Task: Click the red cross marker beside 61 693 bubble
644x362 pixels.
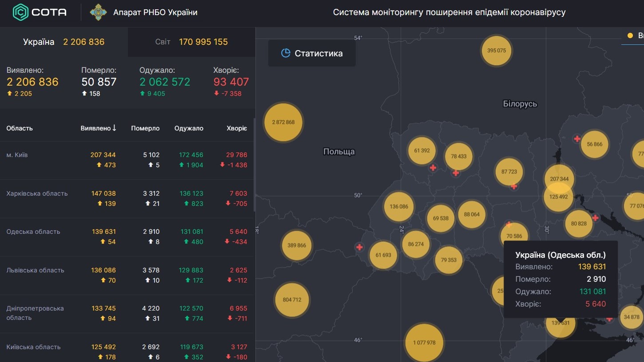Action: point(359,247)
